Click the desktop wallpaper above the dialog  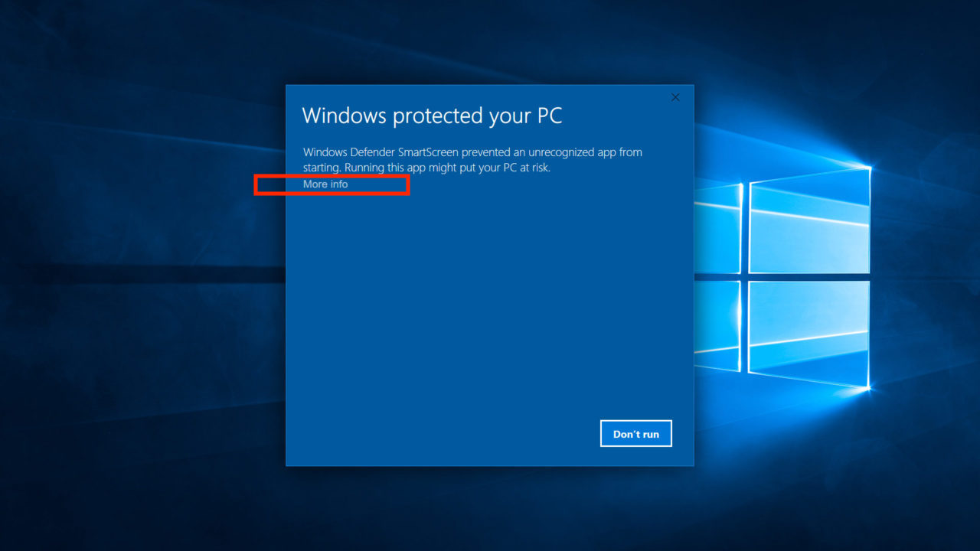click(490, 42)
